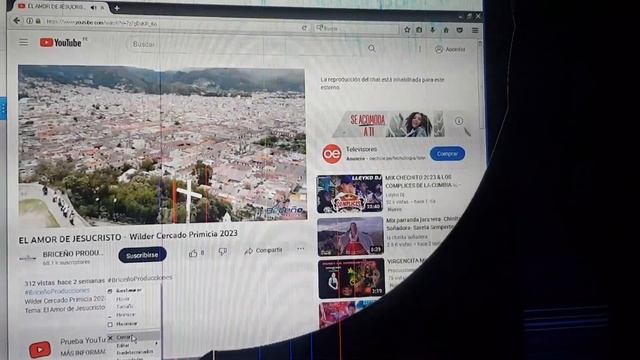
Task: Bookmark this page with the star icon
Action: (x=407, y=30)
